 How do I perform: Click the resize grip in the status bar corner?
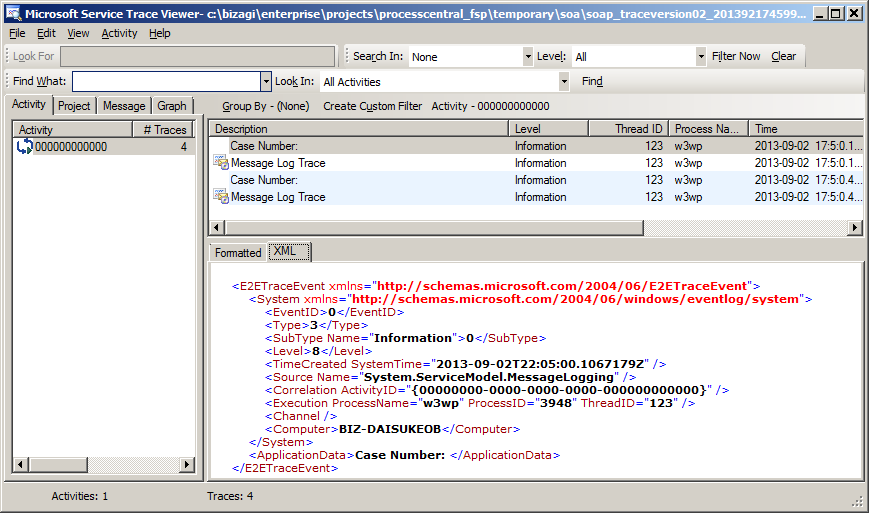click(x=857, y=501)
